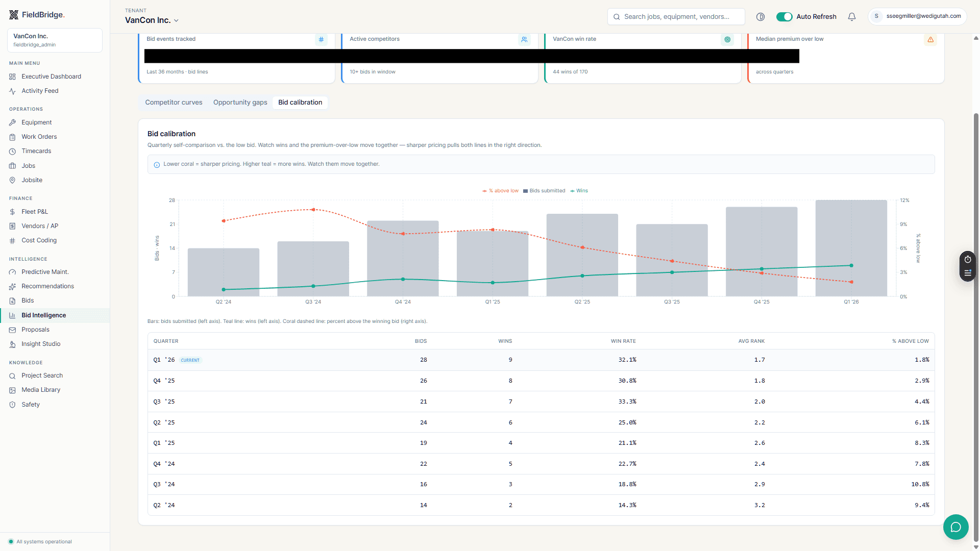Click the % ABOVE LOW column header
The width and height of the screenshot is (980, 551).
[x=911, y=341]
